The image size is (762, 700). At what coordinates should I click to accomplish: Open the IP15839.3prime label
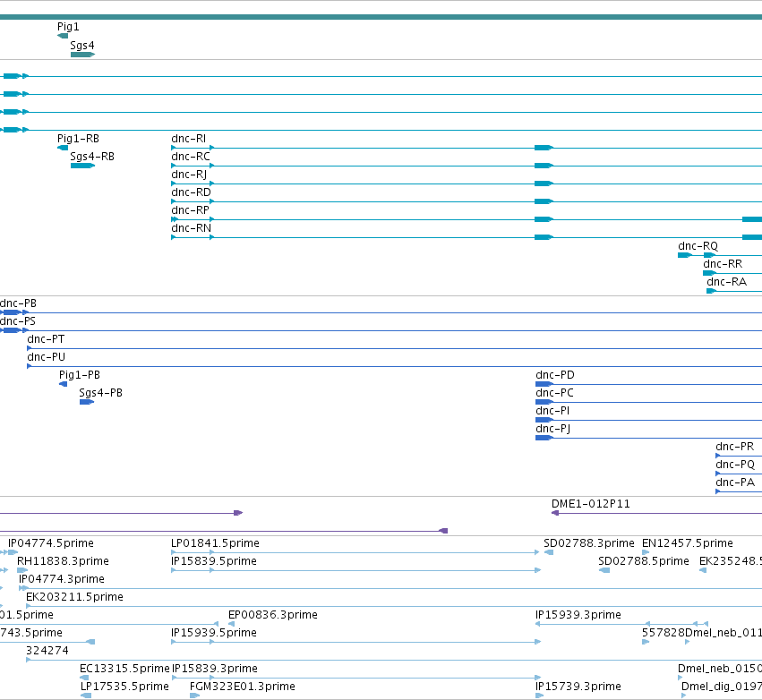(x=215, y=669)
